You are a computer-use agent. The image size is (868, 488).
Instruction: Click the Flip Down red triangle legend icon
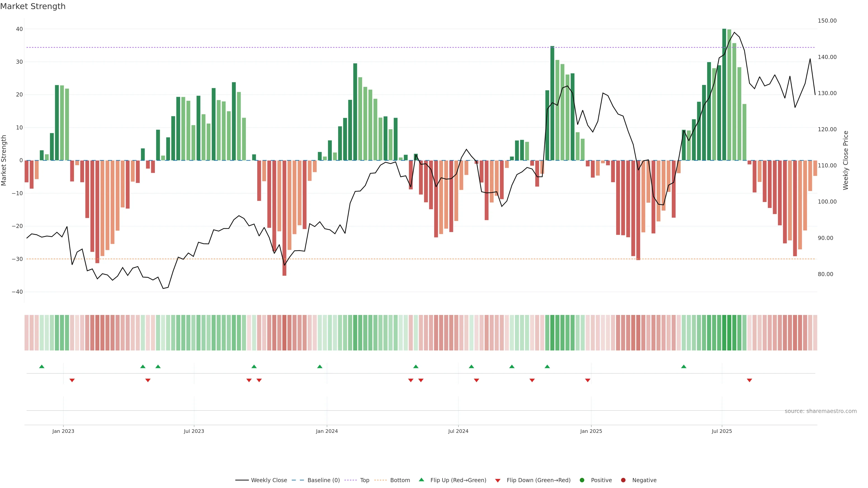tap(498, 481)
